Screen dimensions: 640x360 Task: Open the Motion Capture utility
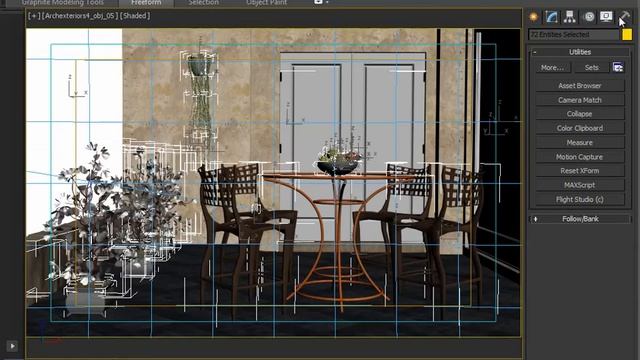[580, 157]
